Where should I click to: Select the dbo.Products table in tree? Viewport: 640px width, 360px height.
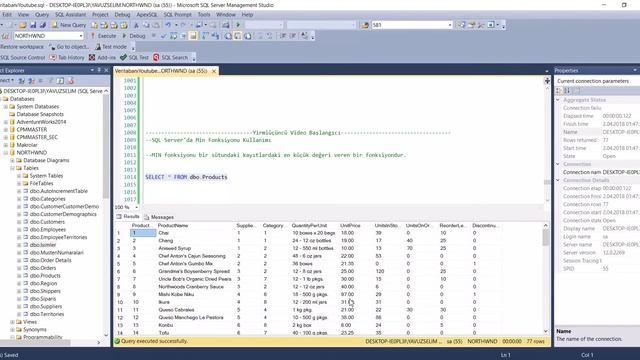pyautogui.click(x=45, y=276)
